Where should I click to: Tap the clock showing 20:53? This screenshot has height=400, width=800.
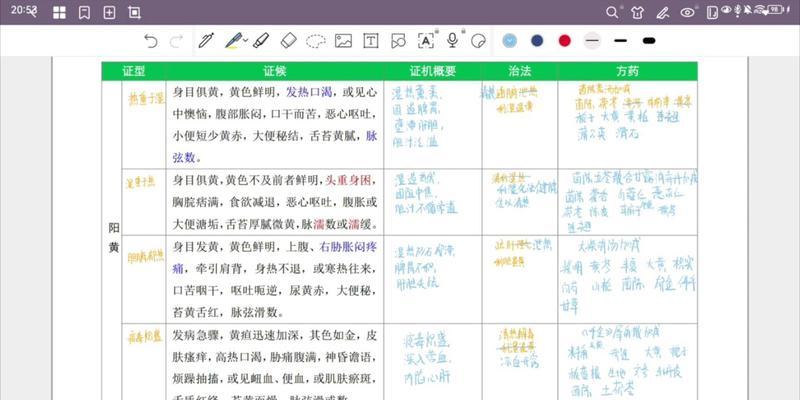(x=23, y=10)
